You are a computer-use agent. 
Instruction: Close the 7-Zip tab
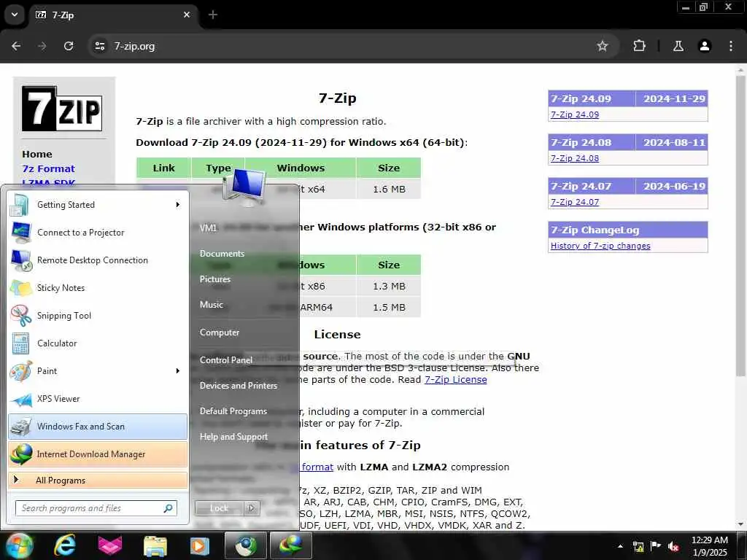[x=187, y=15]
